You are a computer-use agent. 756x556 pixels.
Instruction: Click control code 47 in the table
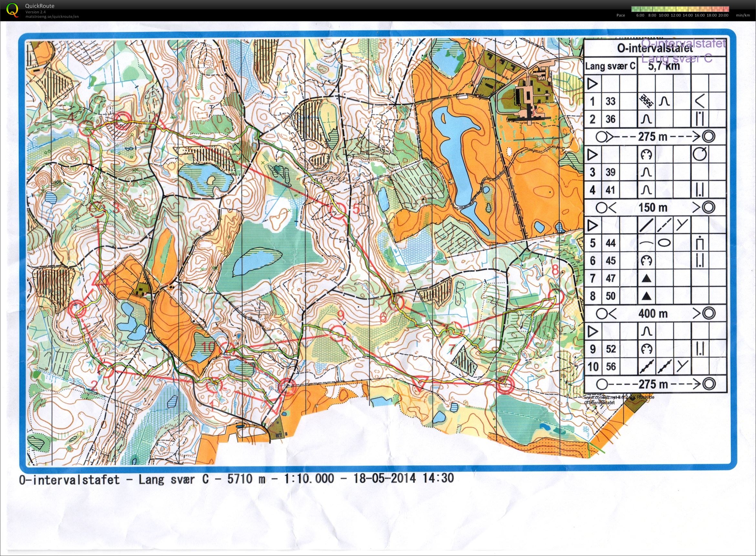pyautogui.click(x=610, y=278)
